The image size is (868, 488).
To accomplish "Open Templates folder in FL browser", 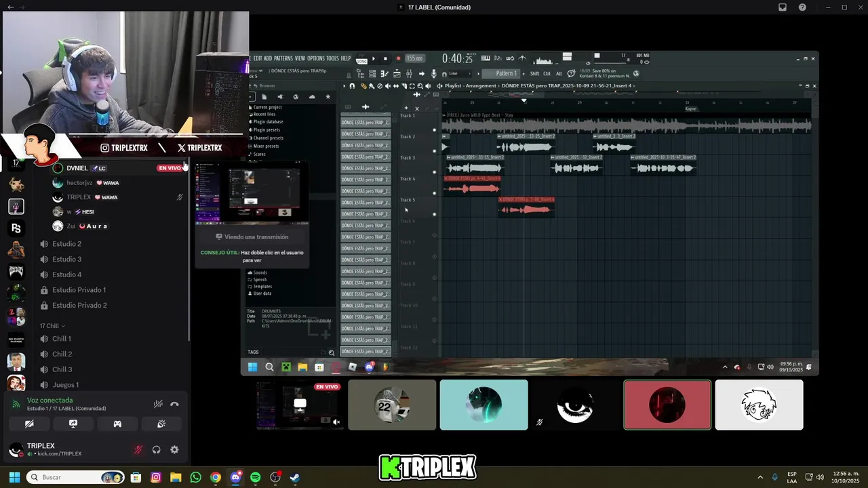I will point(261,287).
